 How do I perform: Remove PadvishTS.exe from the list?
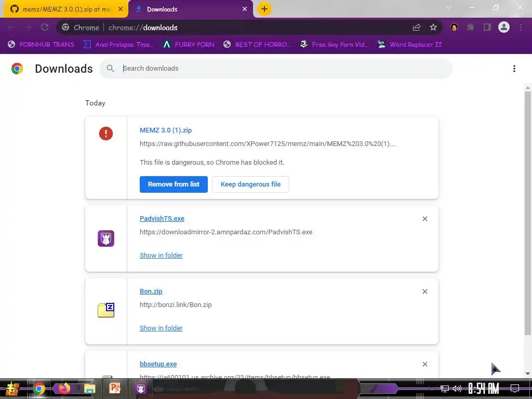(x=425, y=219)
